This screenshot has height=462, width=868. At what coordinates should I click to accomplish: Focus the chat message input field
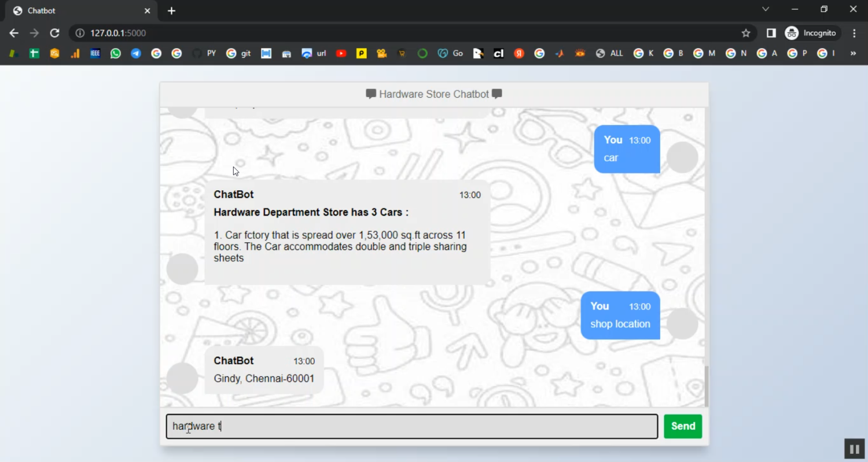pos(412,426)
